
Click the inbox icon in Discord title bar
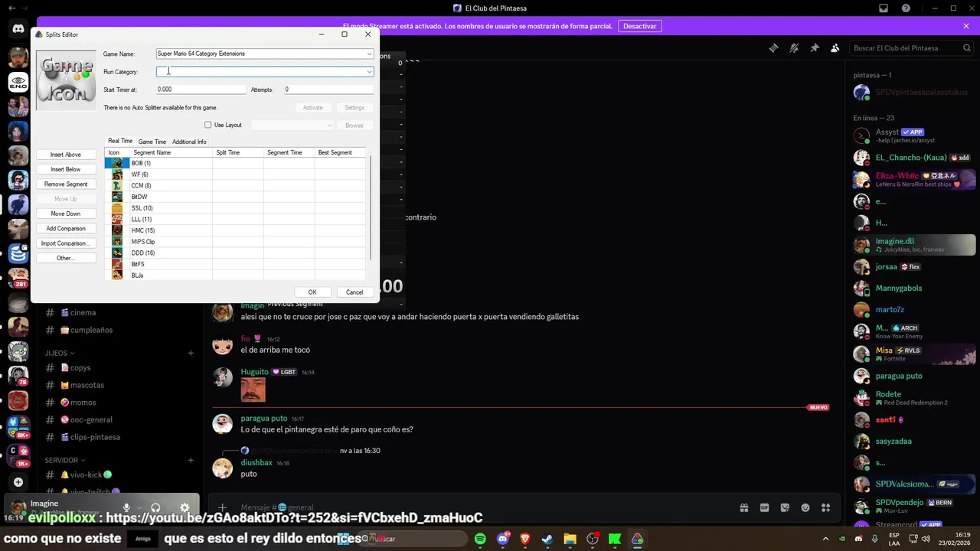[884, 8]
